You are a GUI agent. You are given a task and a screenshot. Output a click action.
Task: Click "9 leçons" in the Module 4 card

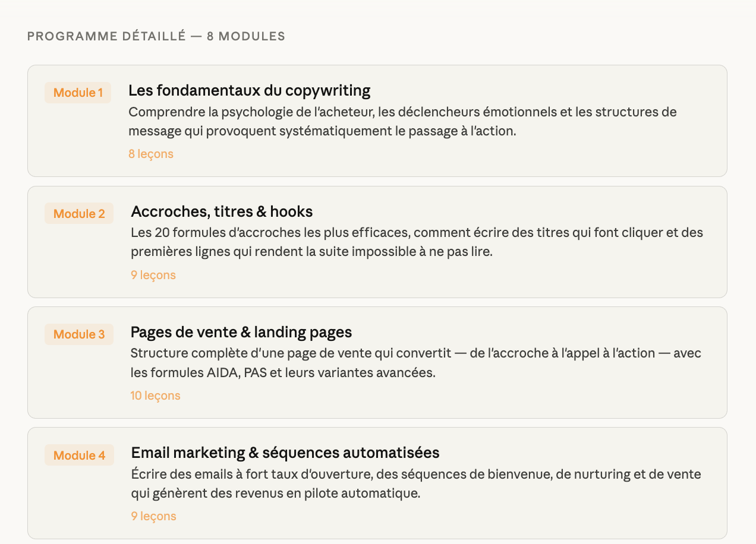(153, 516)
